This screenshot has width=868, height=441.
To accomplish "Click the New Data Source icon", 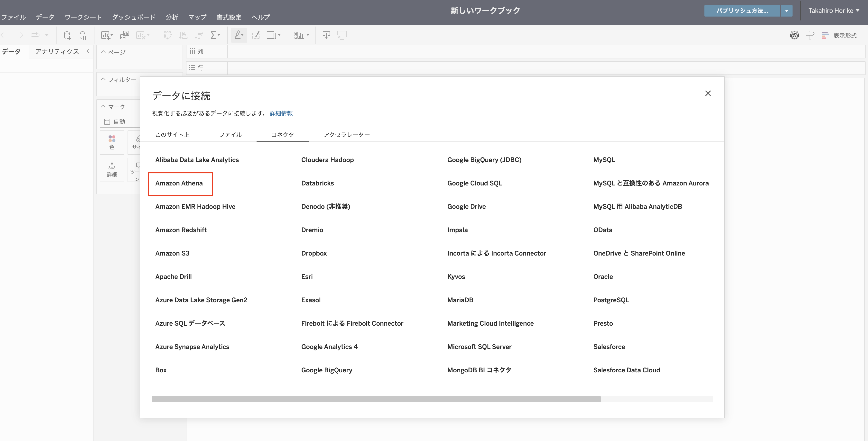I will pyautogui.click(x=67, y=35).
